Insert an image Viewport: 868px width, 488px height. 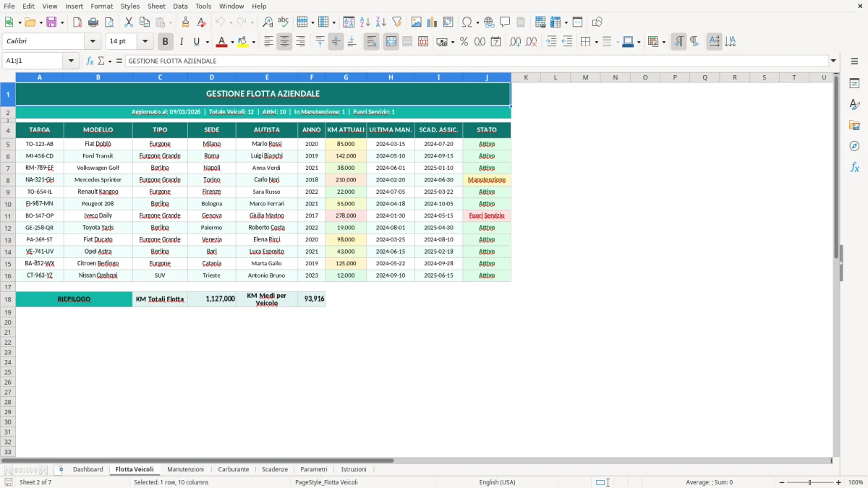pos(417,22)
